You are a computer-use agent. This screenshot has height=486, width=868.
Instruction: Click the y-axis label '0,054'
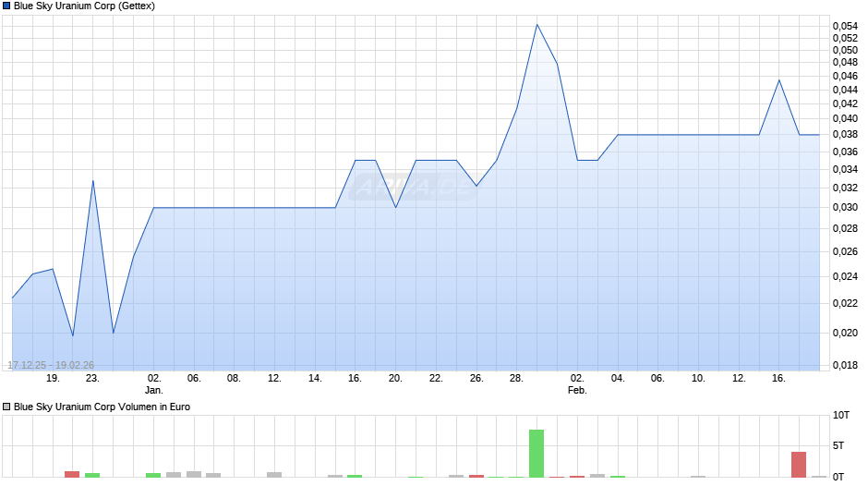pos(845,26)
